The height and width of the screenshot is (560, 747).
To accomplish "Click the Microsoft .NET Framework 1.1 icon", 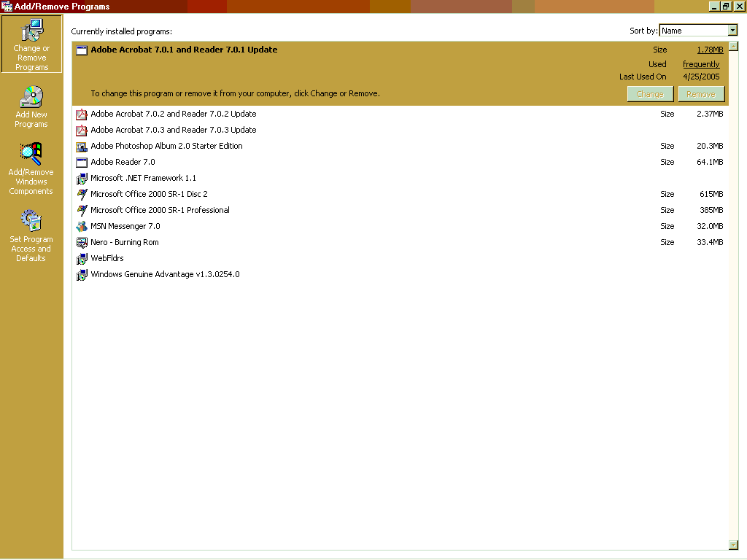I will (x=82, y=179).
